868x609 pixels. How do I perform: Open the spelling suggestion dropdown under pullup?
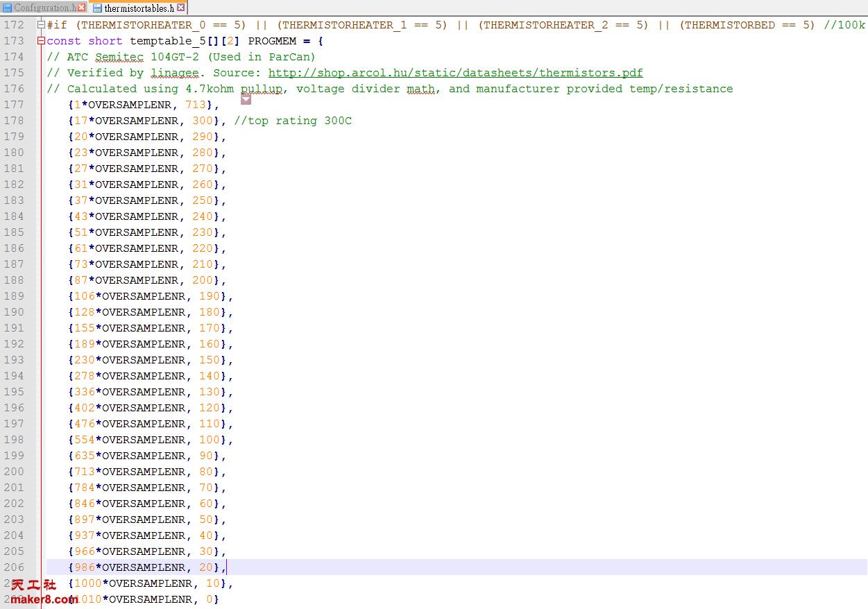pos(246,100)
